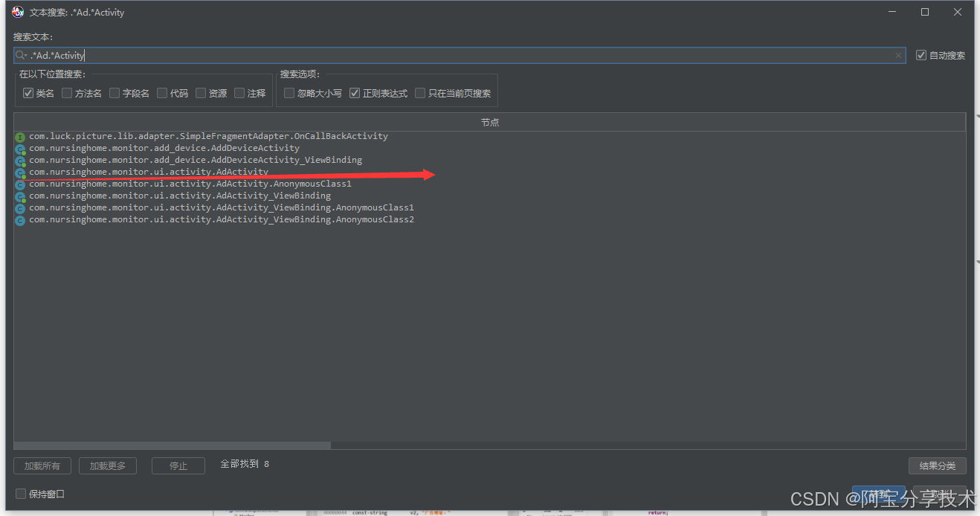Select result com.nursinghome.monitor.add_device.AddDeviceActivity_ViewBinding
980x516 pixels.
pos(196,161)
